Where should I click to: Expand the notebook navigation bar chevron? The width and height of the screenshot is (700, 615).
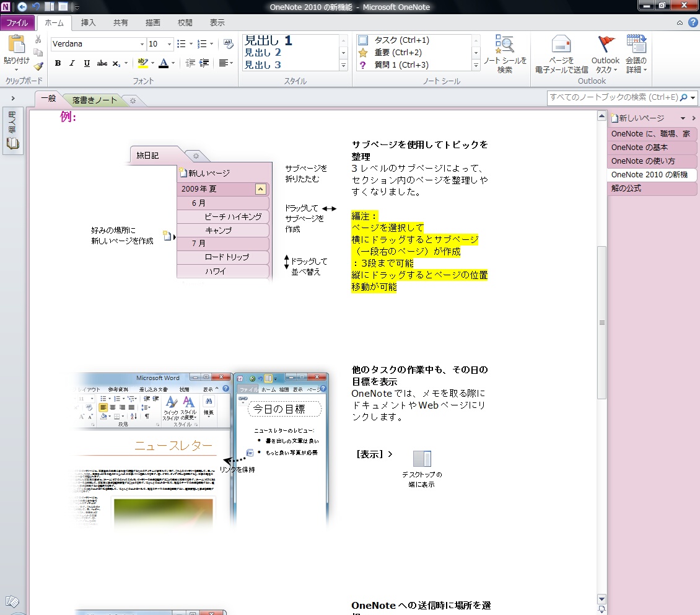click(13, 98)
